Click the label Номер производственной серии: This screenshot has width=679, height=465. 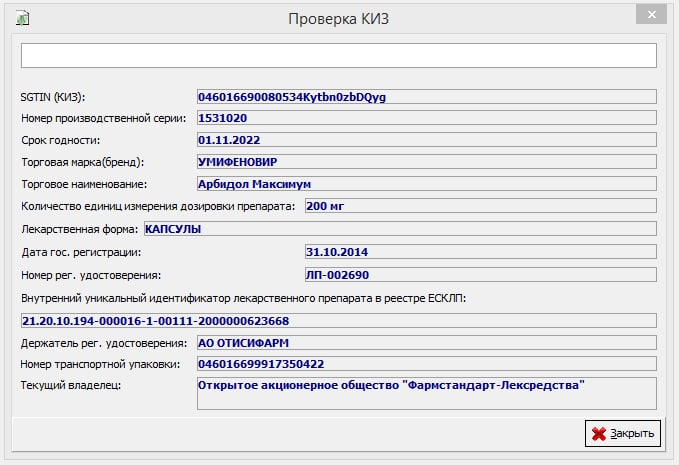pos(103,118)
